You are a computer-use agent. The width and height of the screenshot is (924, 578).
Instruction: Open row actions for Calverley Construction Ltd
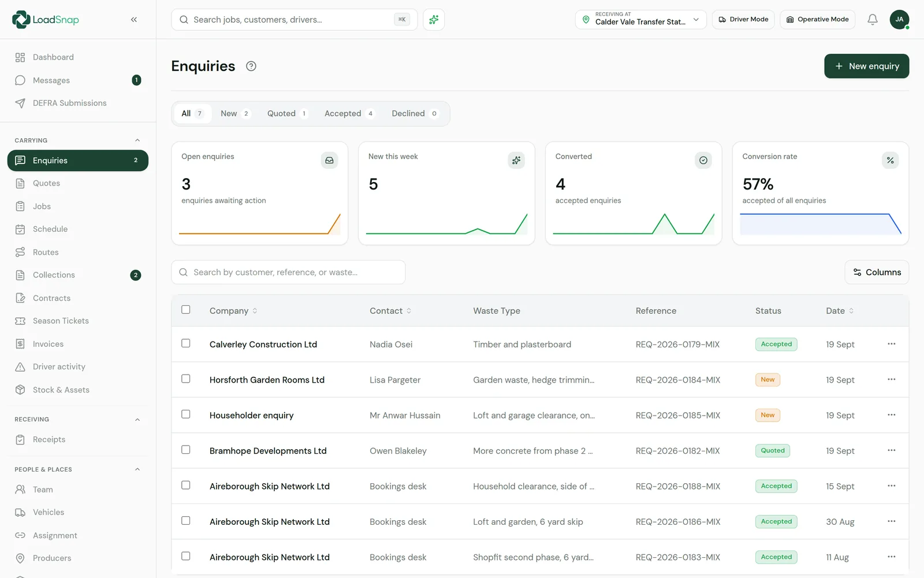892,344
